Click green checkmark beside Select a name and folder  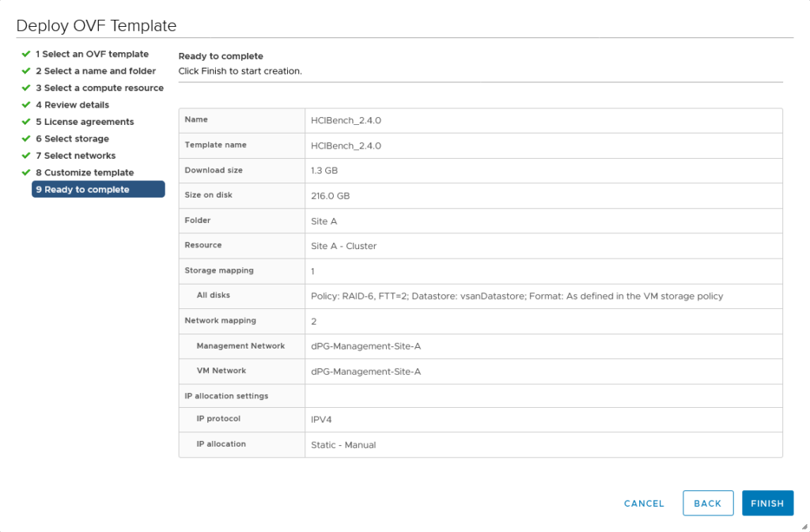26,70
